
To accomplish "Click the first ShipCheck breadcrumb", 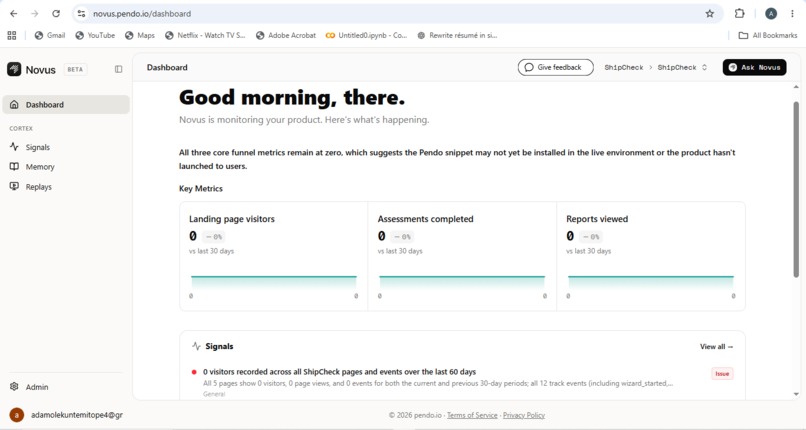I will coord(624,67).
